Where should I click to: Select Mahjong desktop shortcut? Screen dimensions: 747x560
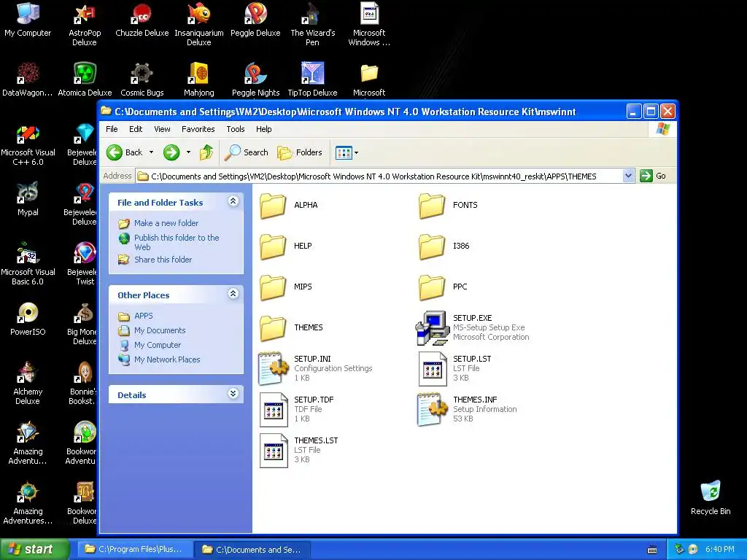(198, 79)
